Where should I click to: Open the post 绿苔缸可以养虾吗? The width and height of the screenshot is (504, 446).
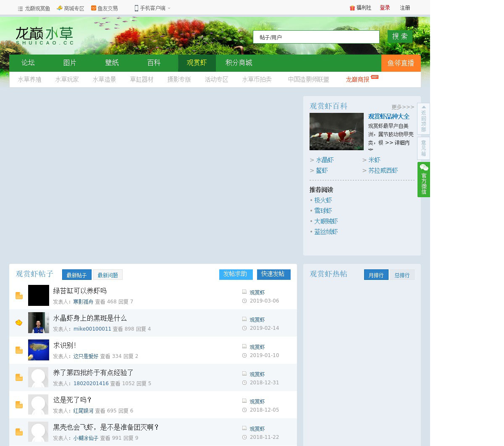click(x=80, y=291)
